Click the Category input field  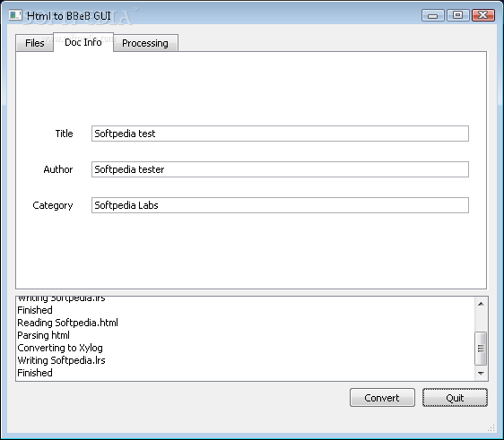pos(280,205)
